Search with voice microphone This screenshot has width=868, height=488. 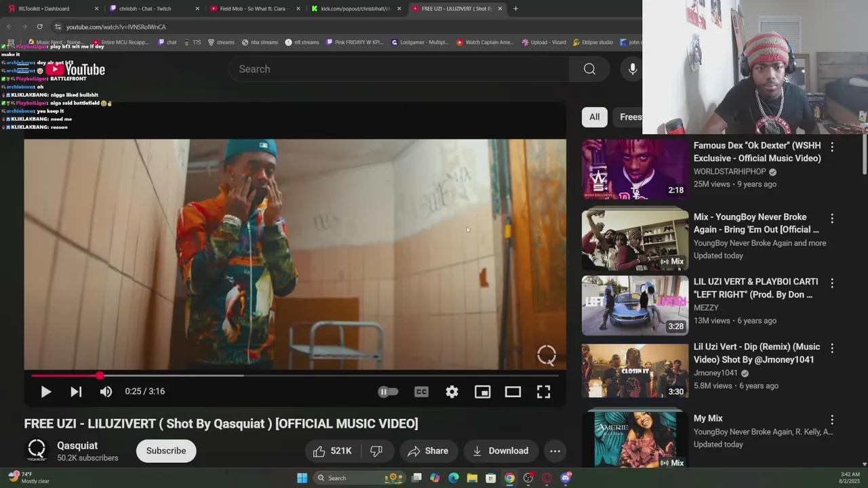632,69
